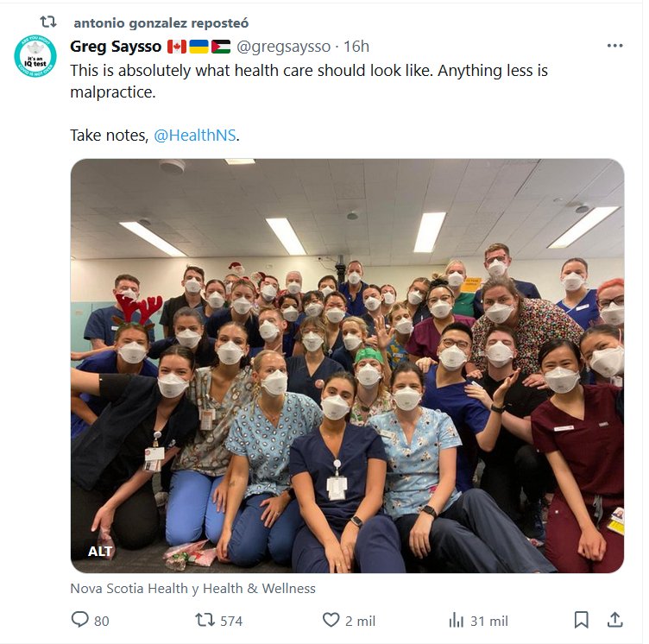The image size is (649, 644).
Task: Reply to the post via the speech bubble icon
Action: (79, 620)
